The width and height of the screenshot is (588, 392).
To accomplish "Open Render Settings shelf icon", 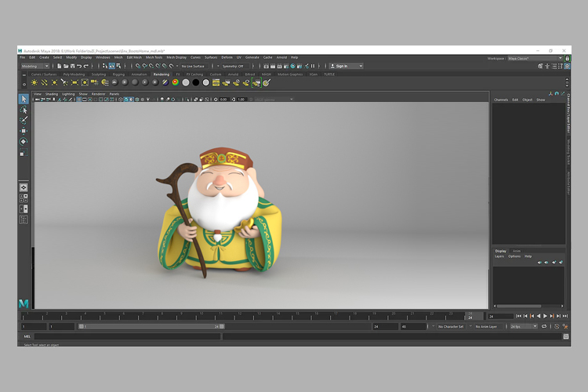I will tap(216, 83).
